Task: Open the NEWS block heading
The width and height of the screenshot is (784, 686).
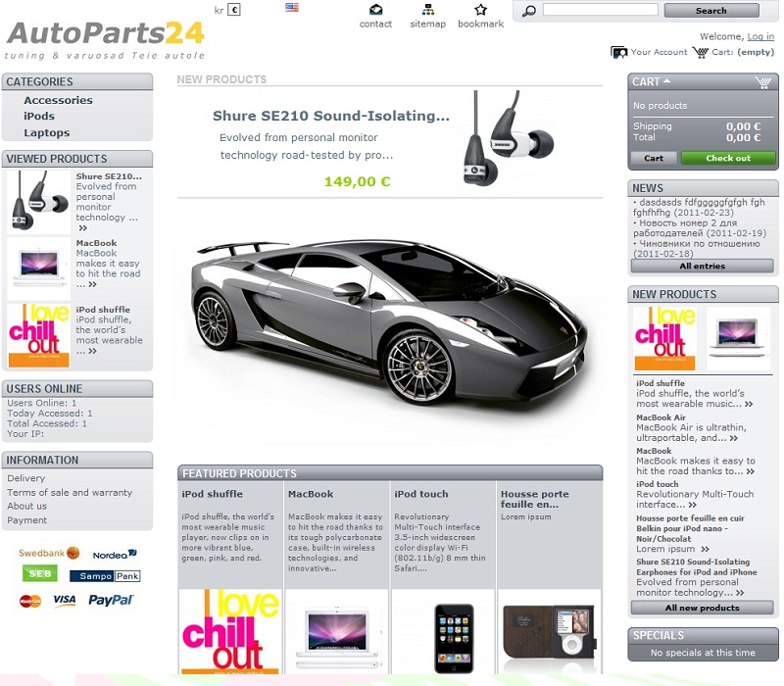Action: pos(648,188)
